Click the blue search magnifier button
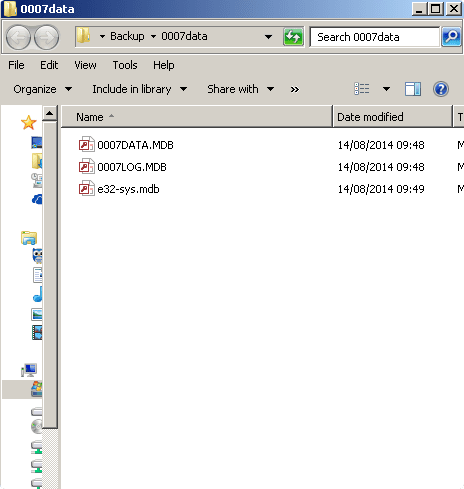This screenshot has height=489, width=464. click(451, 37)
